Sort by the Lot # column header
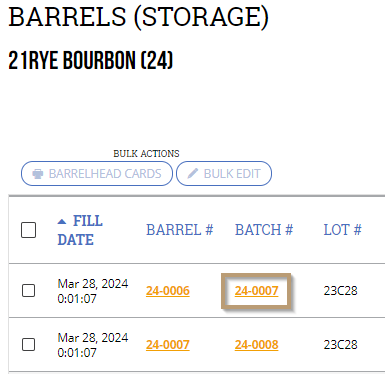Image resolution: width=385 pixels, height=374 pixels. [342, 230]
